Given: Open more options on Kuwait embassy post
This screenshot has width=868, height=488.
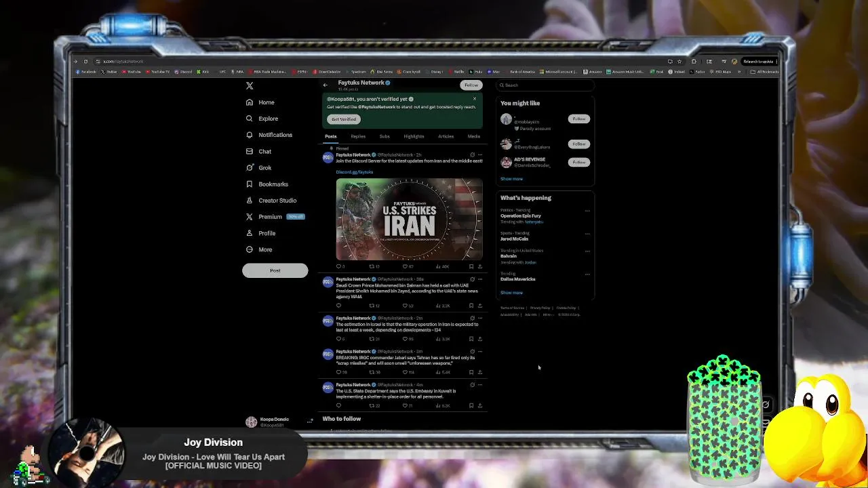Looking at the screenshot, I should 480,384.
